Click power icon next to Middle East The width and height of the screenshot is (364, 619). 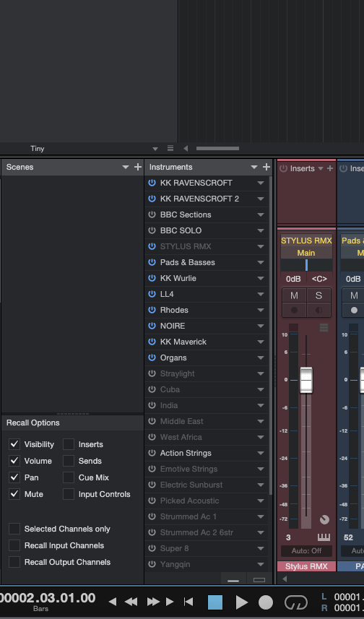(x=152, y=421)
